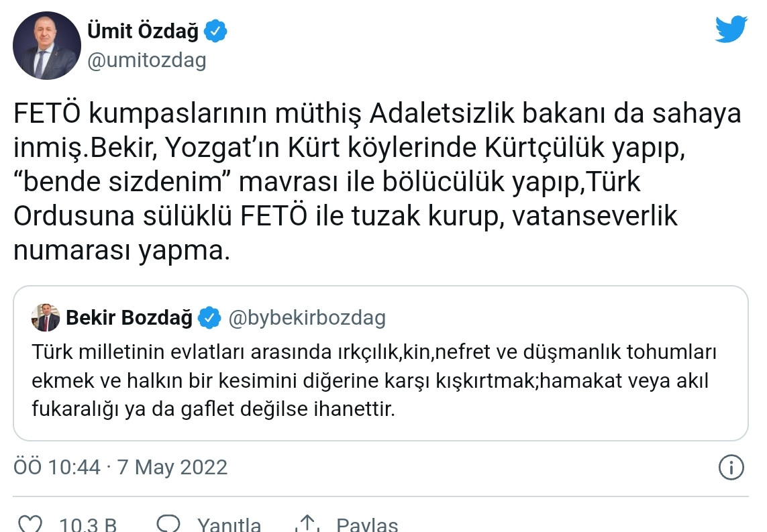Tap the reply speech bubble icon
Image resolution: width=767 pixels, height=532 pixels.
pos(170,521)
